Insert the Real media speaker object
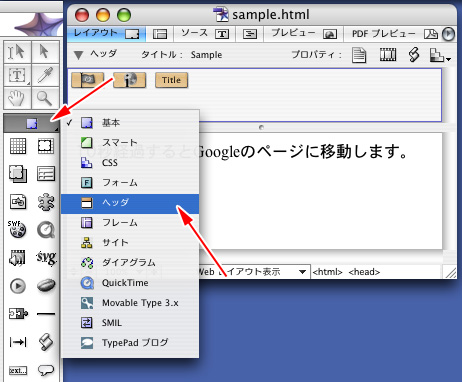Viewport: 462px width, 382px height. point(17,258)
